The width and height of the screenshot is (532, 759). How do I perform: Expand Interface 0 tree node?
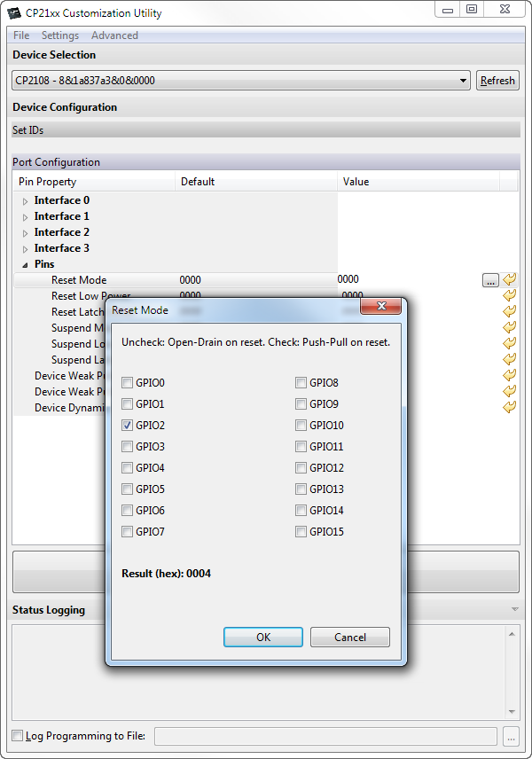coord(25,201)
